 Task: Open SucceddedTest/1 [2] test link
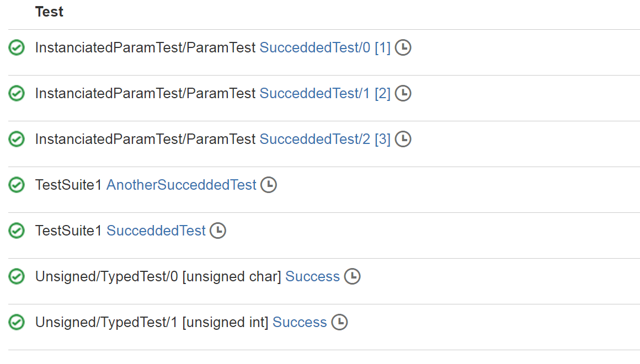click(326, 93)
